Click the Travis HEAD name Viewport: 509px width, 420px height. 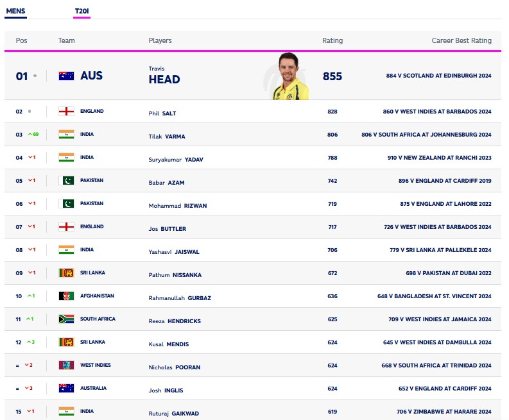pos(164,80)
